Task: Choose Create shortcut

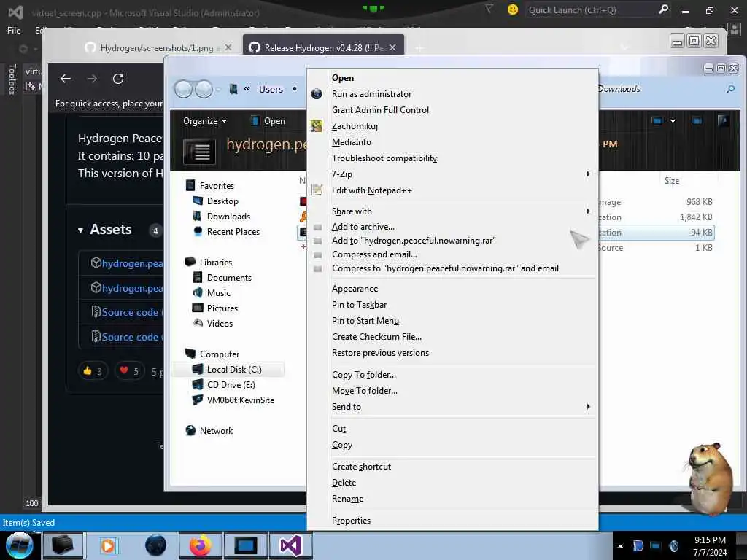Action: tap(361, 467)
